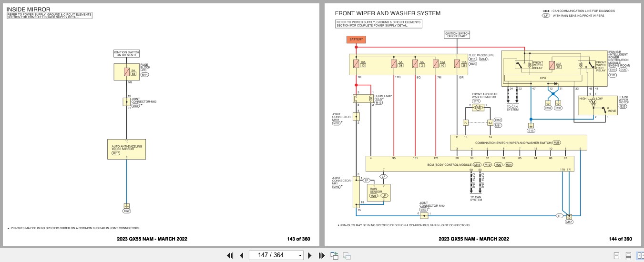Click ground tag M57 on Inside Mirror page
The image size is (644, 262).
pyautogui.click(x=126, y=211)
